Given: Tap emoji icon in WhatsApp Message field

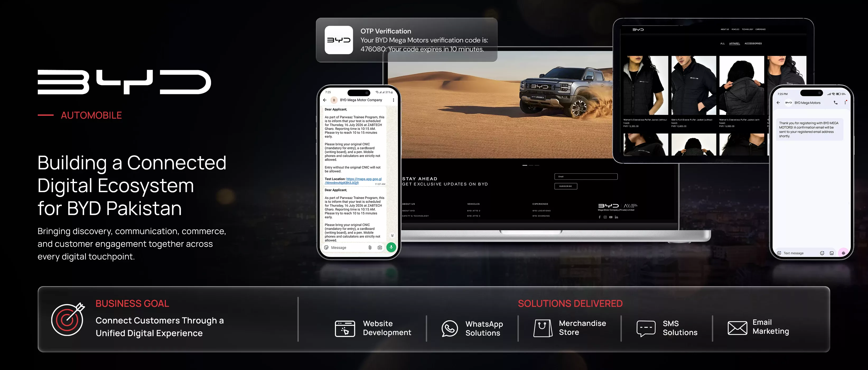Looking at the screenshot, I should [x=326, y=247].
